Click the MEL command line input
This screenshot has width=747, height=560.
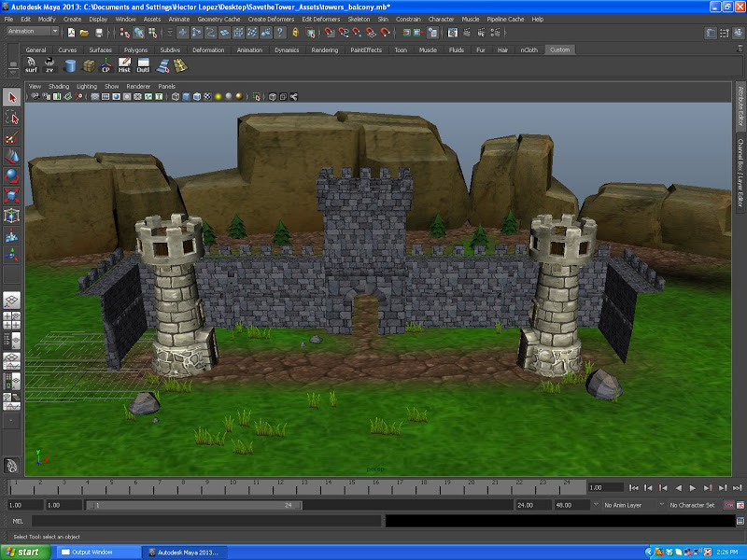coord(206,521)
